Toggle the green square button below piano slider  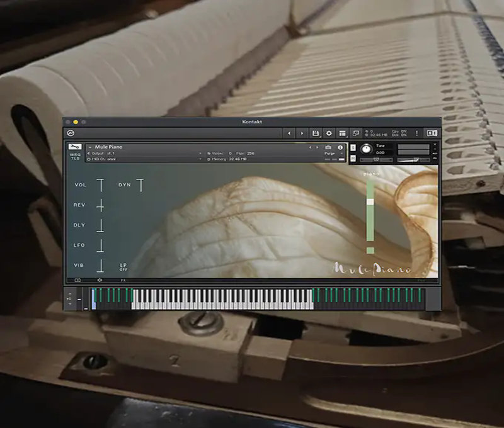pos(370,251)
